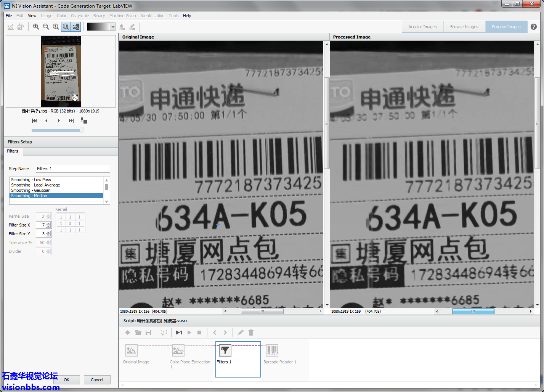Click Original Image vertical scrollbar thumb
Screen dimensions: 544x392
pyautogui.click(x=327, y=123)
